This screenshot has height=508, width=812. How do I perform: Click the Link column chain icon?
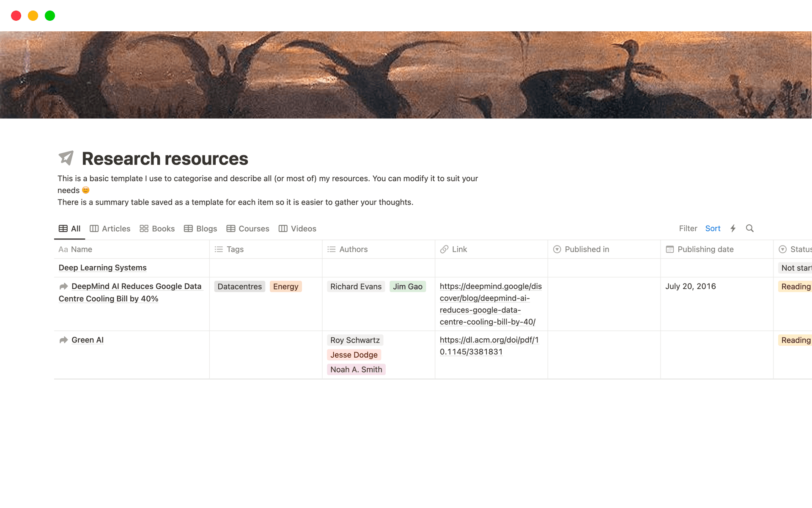[444, 249]
